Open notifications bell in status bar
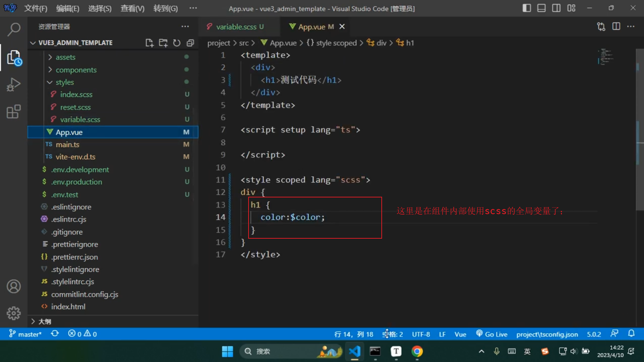 631,334
